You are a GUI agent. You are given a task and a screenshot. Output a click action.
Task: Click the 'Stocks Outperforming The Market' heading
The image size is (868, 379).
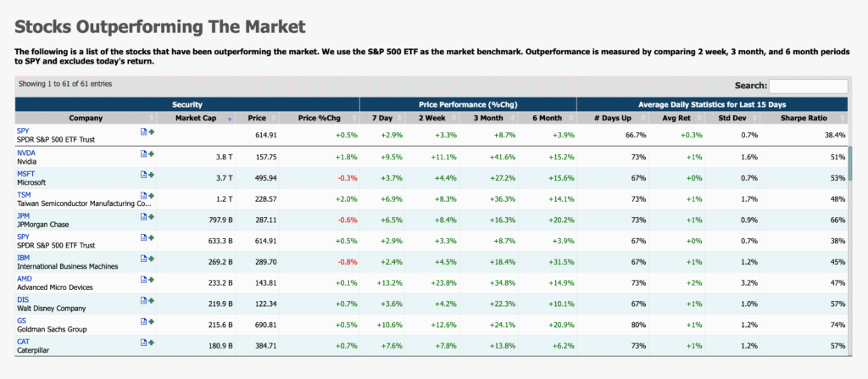click(x=160, y=26)
